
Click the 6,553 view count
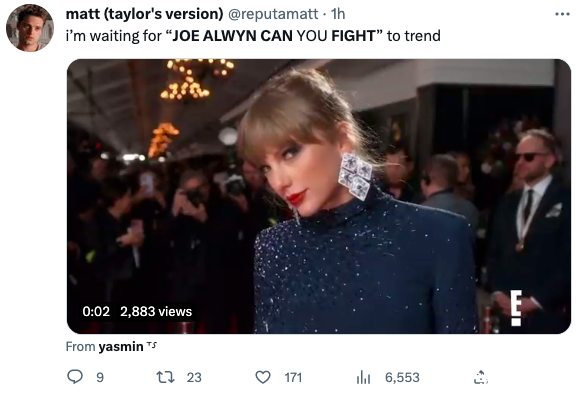click(402, 378)
